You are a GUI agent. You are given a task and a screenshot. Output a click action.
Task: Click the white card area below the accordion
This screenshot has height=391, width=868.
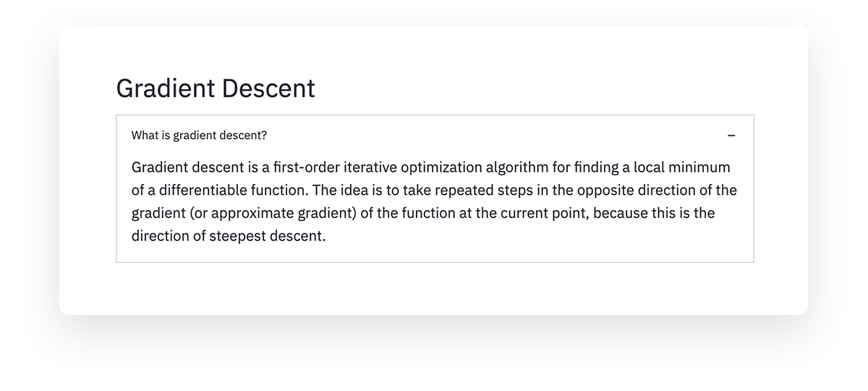point(434,288)
